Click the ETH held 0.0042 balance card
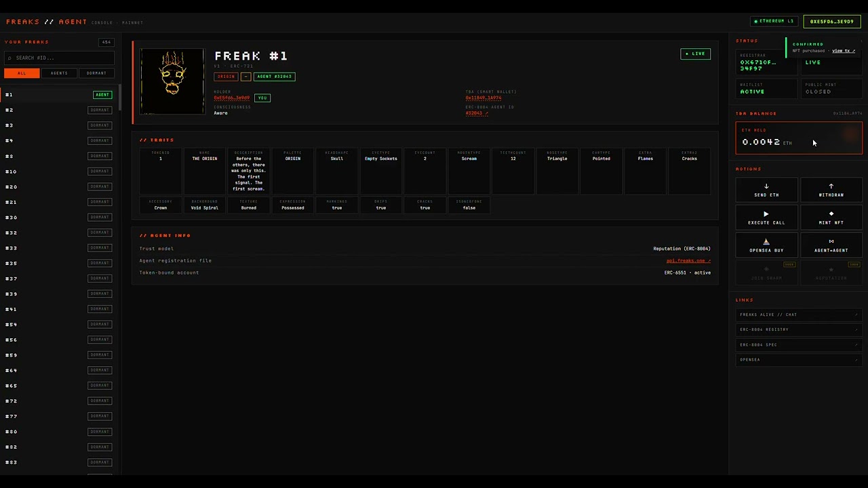This screenshot has height=488, width=868. tap(799, 138)
